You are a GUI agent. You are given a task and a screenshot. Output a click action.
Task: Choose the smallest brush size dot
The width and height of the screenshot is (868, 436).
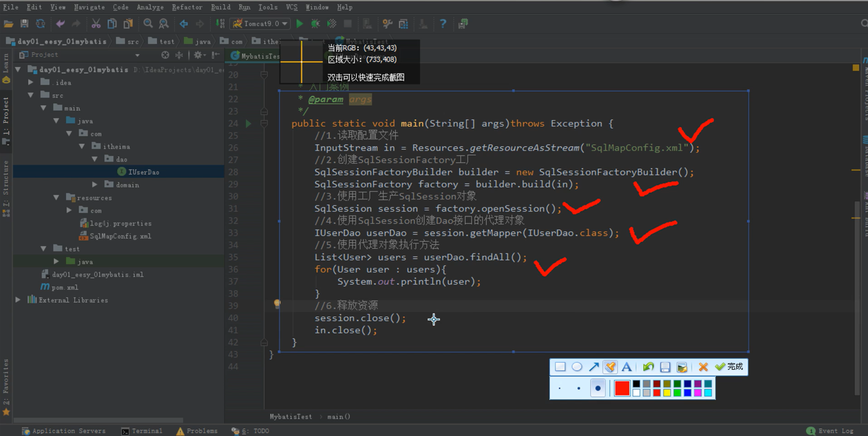560,389
